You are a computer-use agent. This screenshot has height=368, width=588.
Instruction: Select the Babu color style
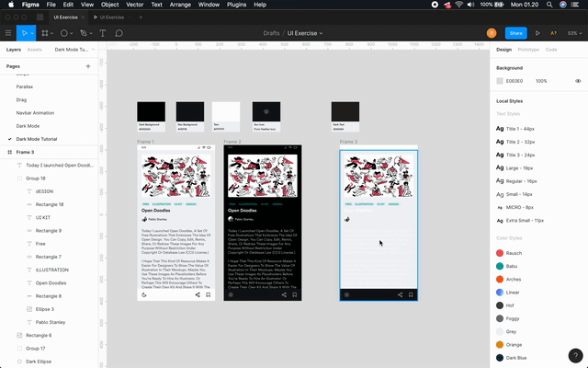point(506,266)
